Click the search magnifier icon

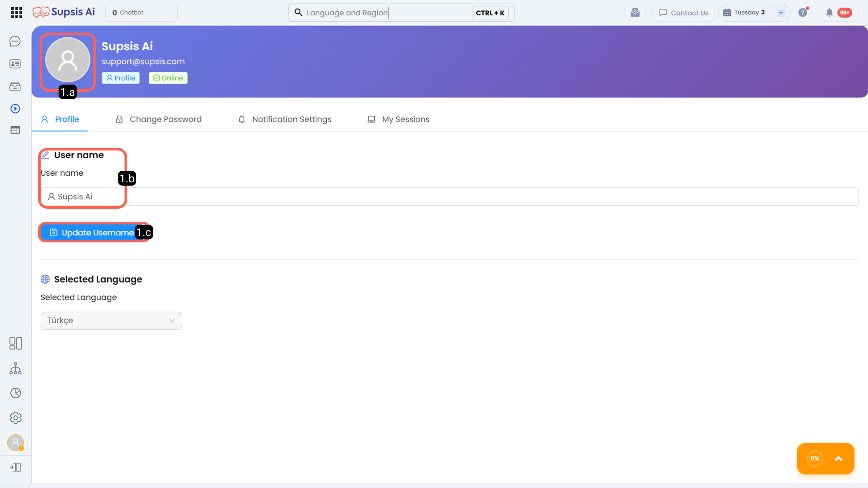point(298,13)
